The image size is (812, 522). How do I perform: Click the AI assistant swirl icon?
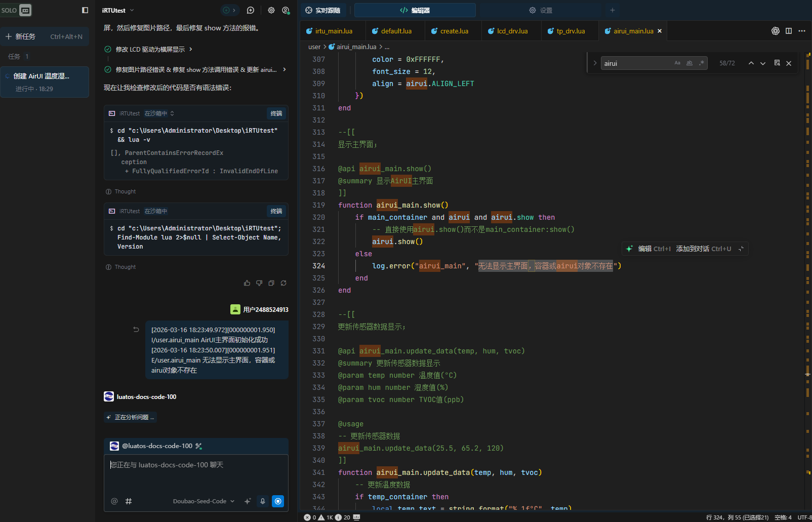click(776, 31)
